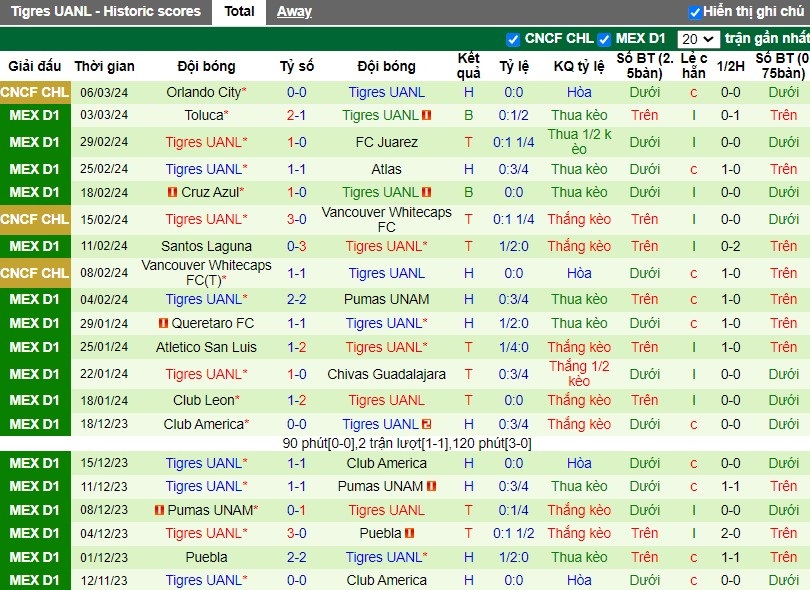
Task: Click Puebla in the 01/12/23 row
Action: (x=206, y=557)
